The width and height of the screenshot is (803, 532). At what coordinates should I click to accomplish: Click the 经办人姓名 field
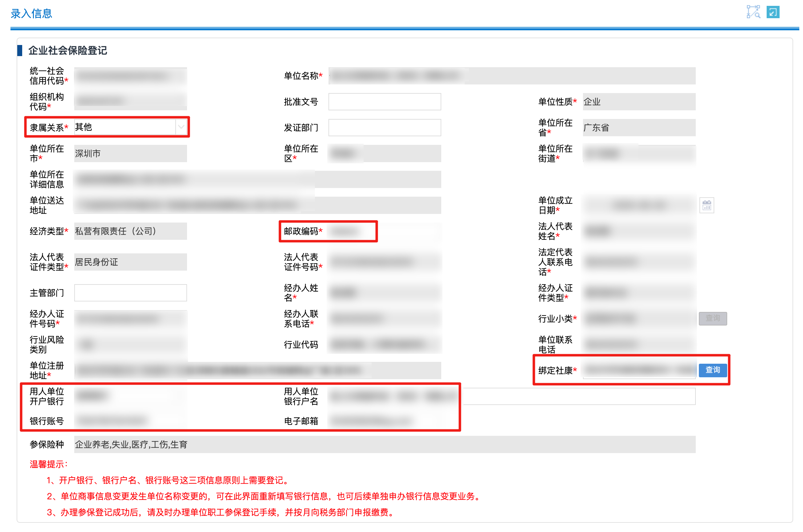click(385, 293)
